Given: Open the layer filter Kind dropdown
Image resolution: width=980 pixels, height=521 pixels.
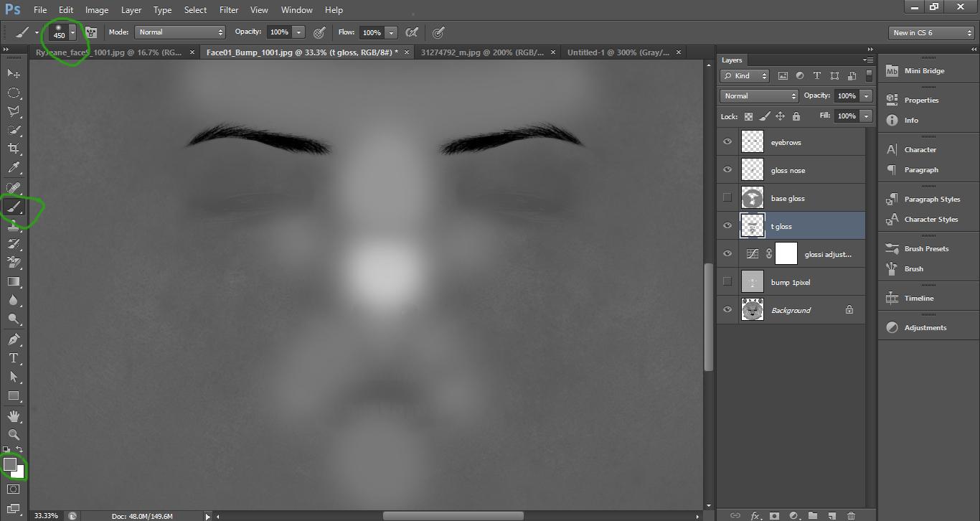Looking at the screenshot, I should (x=745, y=75).
